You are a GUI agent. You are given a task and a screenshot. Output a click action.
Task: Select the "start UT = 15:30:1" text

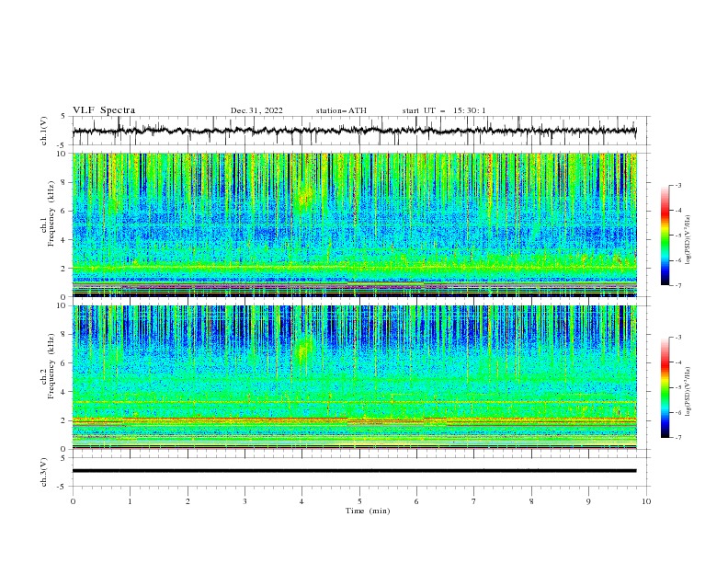pyautogui.click(x=444, y=110)
